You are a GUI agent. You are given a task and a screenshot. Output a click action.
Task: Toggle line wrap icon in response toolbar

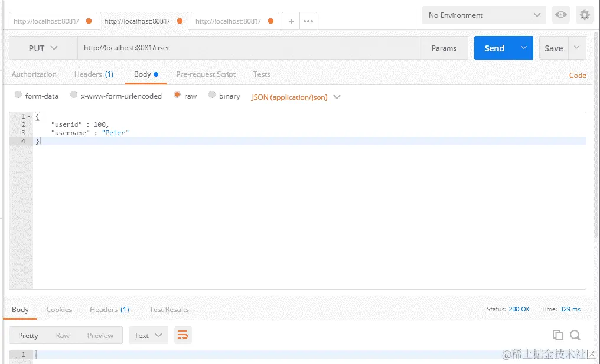pos(182,335)
